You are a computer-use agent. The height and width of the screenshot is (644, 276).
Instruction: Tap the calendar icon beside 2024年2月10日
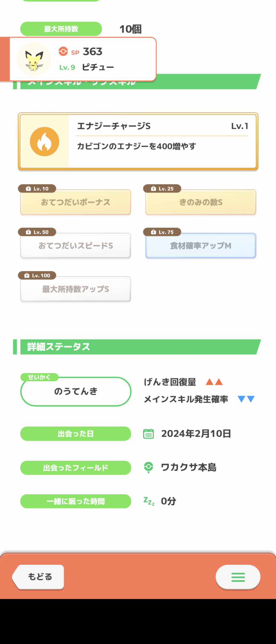click(x=148, y=434)
